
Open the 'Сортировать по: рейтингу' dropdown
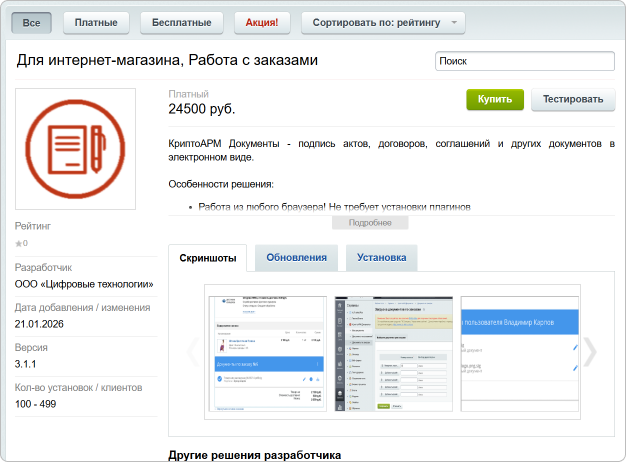[x=383, y=23]
